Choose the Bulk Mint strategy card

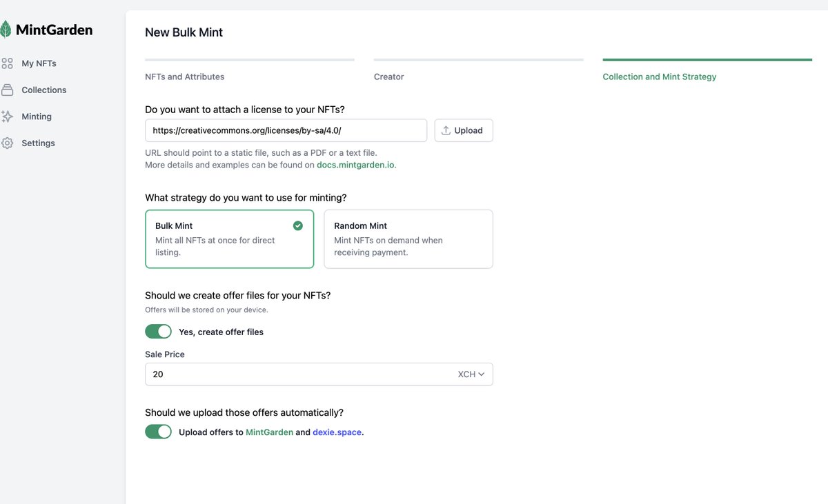229,239
